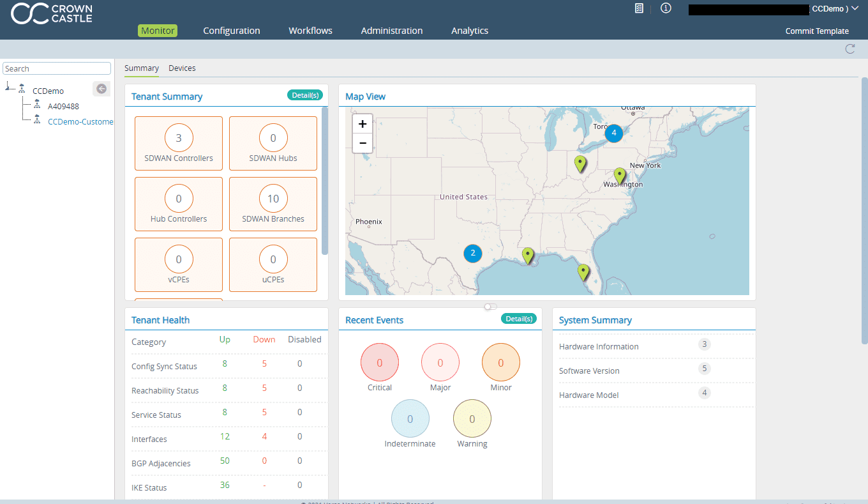
Task: Switch to the Devices tab
Action: 182,68
